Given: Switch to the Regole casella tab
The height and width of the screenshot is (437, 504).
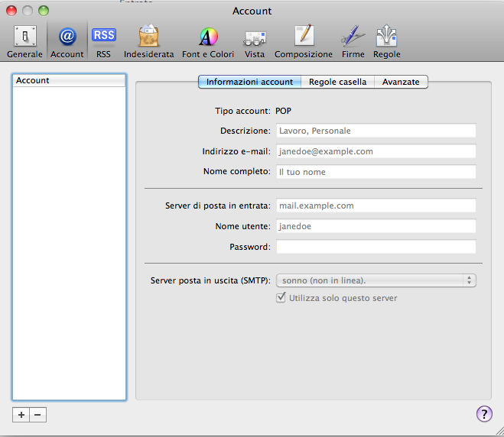Looking at the screenshot, I should (337, 82).
